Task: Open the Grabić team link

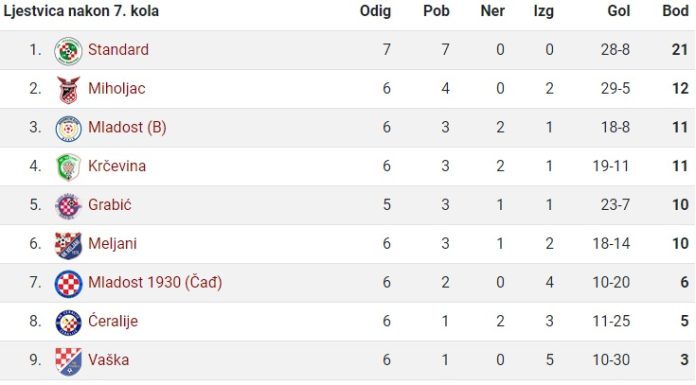Action: click(110, 205)
